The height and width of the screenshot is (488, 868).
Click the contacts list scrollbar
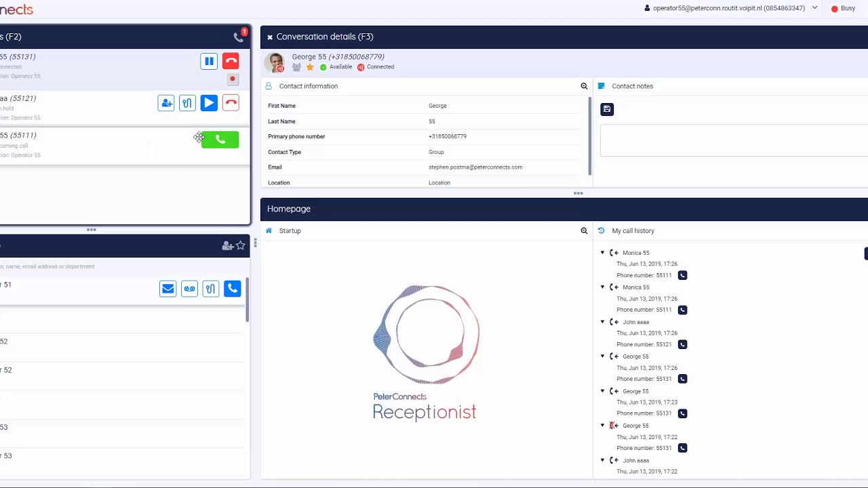pos(248,300)
